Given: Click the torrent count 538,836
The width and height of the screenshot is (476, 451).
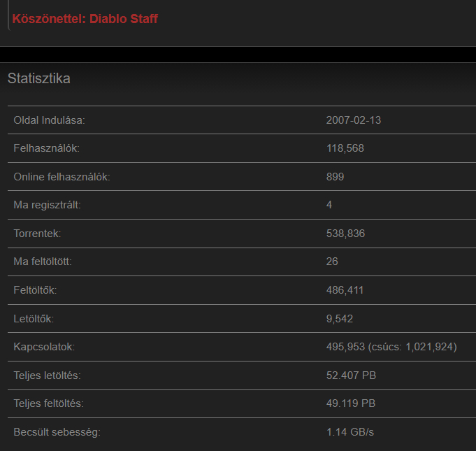Looking at the screenshot, I should (345, 234).
